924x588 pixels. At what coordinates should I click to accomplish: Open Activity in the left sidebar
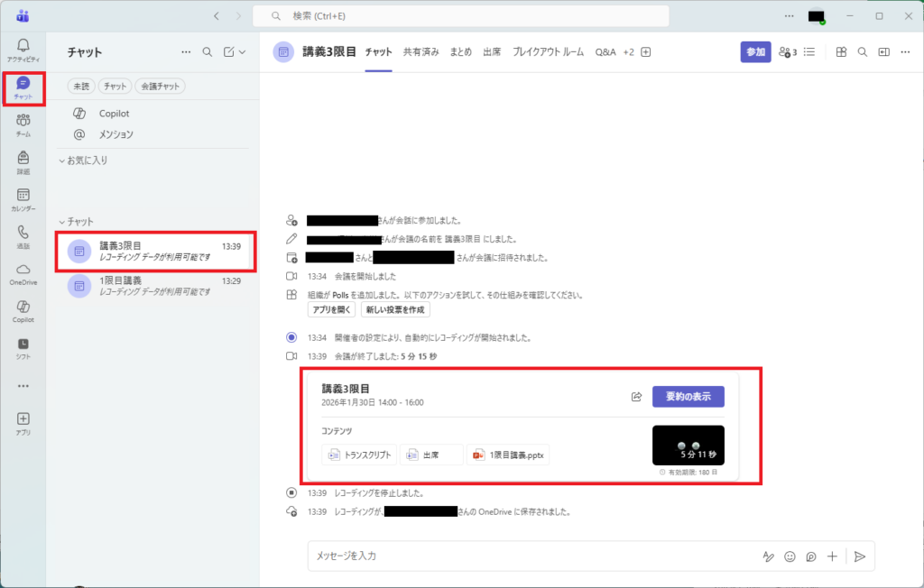point(23,50)
